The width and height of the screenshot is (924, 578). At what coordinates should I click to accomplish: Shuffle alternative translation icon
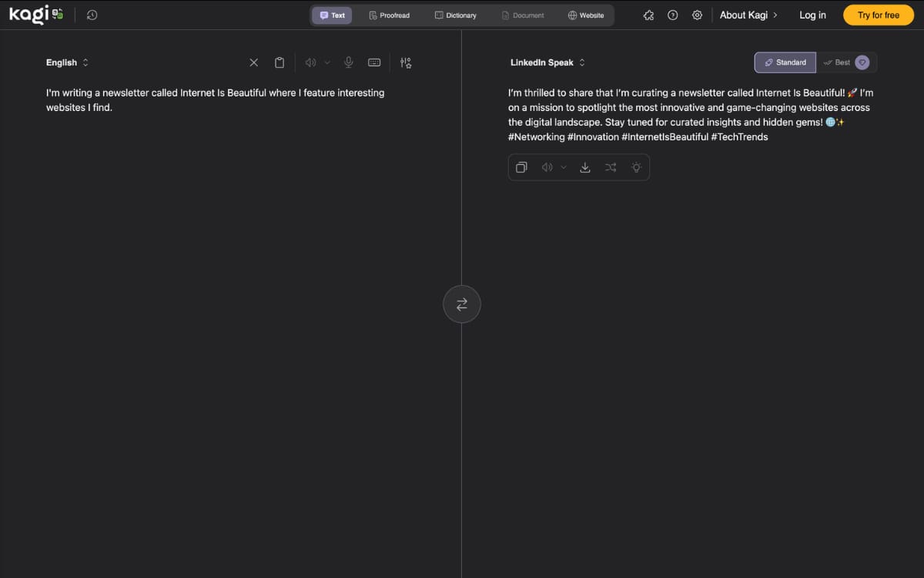coord(611,167)
